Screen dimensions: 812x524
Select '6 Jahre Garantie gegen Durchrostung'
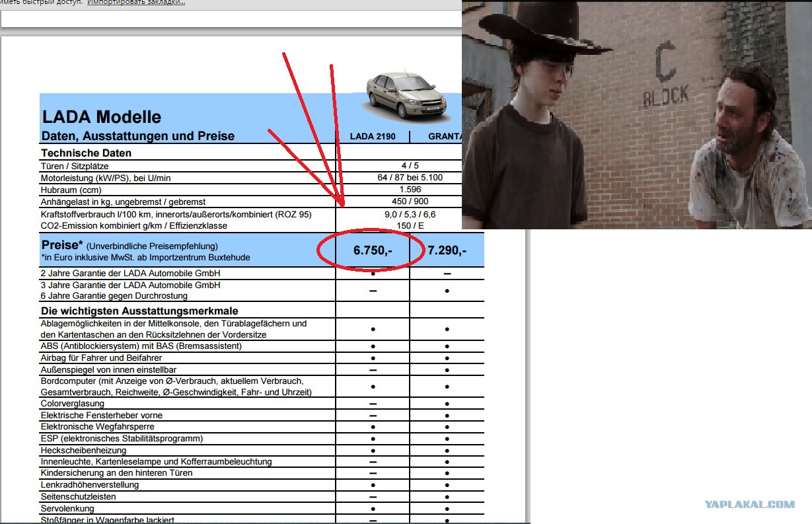[x=114, y=296]
